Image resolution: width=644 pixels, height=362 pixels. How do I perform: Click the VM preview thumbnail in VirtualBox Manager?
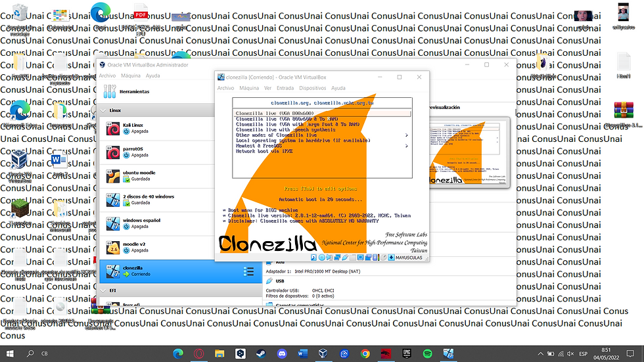tap(468, 152)
